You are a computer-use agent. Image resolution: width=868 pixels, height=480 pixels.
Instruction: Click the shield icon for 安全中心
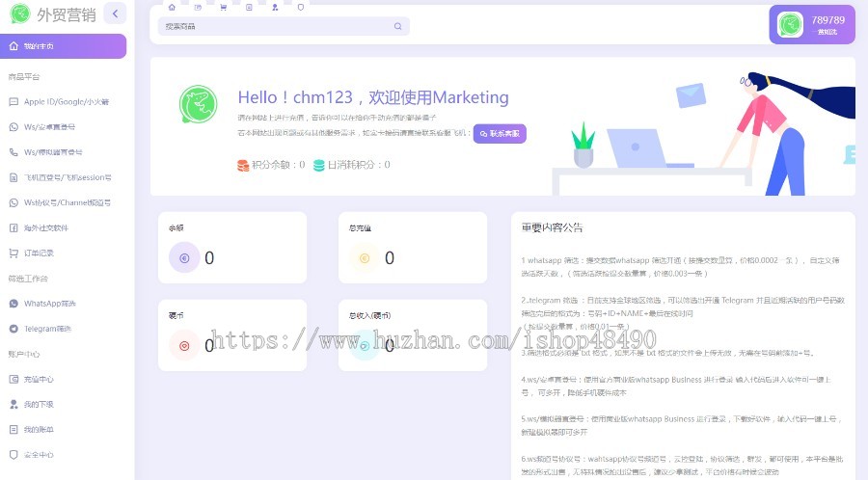(14, 455)
